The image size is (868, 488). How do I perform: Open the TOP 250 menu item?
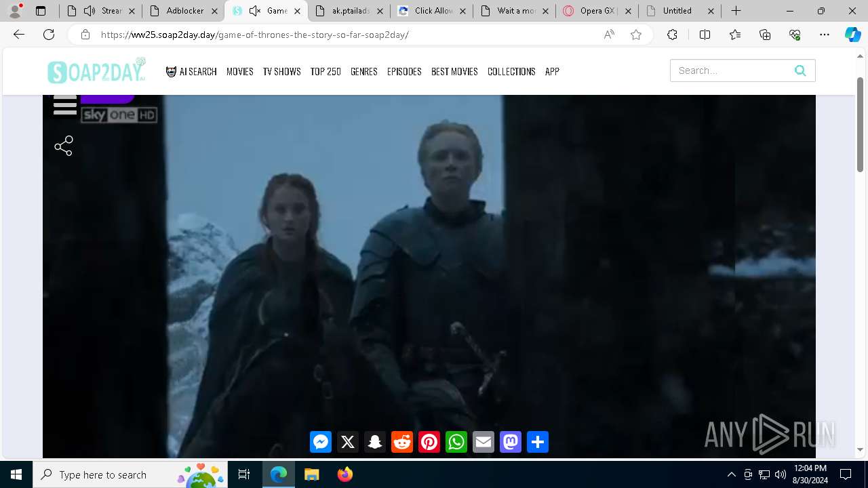(325, 71)
